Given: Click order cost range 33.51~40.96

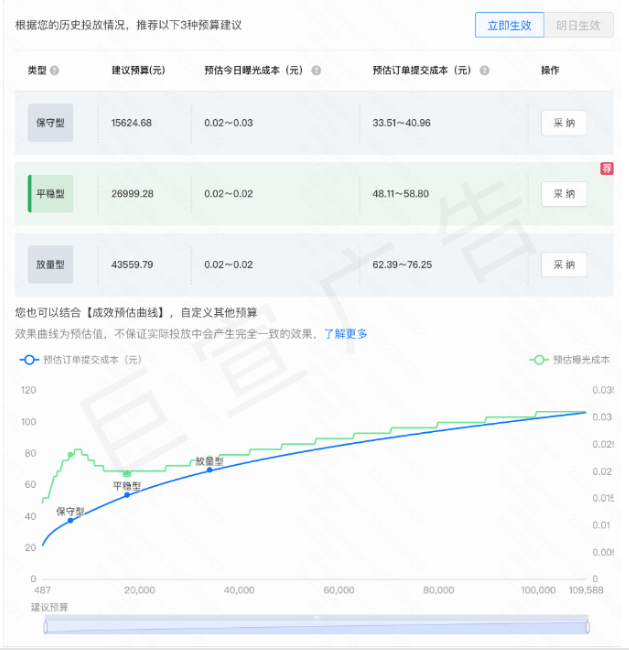Looking at the screenshot, I should 401,123.
